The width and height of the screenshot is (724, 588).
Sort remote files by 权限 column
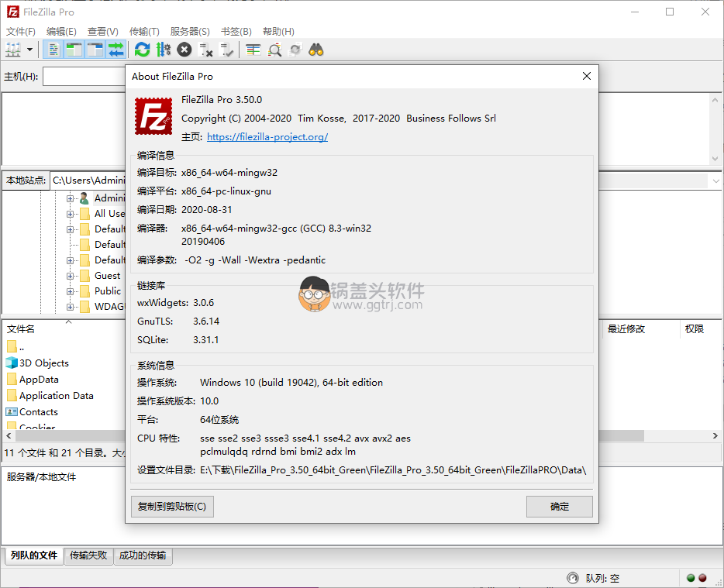click(694, 328)
